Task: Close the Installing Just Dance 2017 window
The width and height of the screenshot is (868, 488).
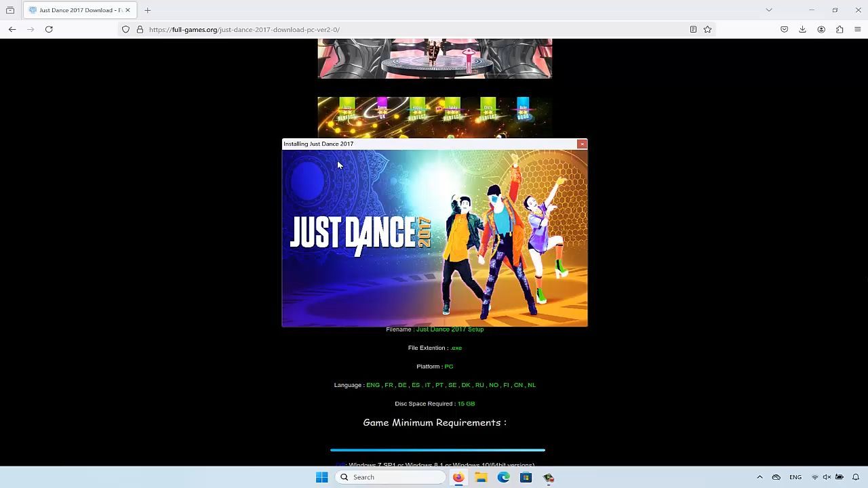Action: point(582,144)
